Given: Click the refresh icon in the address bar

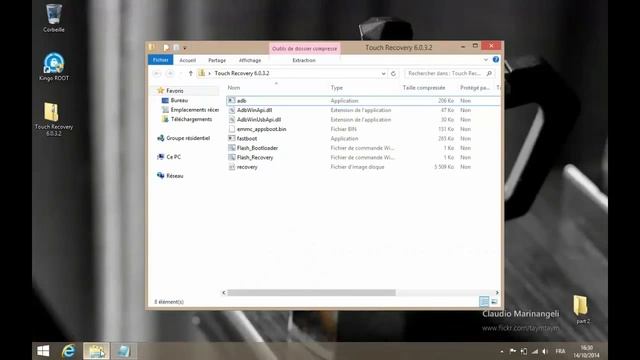Looking at the screenshot, I should pyautogui.click(x=393, y=73).
